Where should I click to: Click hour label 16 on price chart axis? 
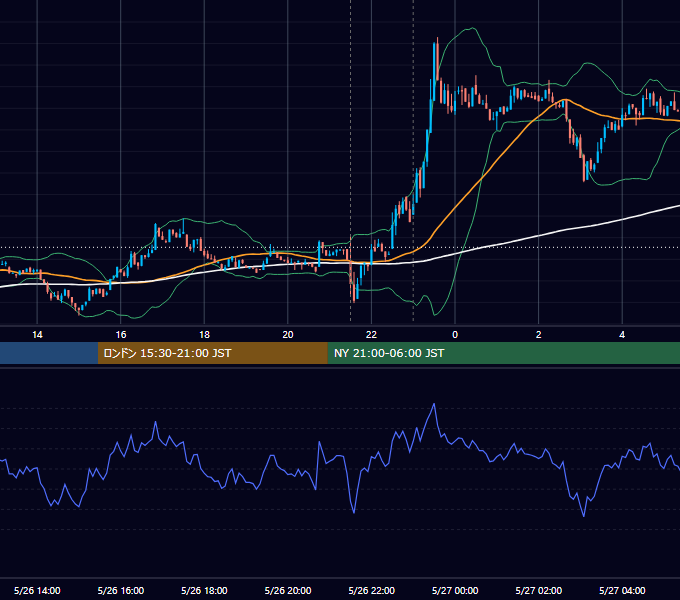pos(121,335)
